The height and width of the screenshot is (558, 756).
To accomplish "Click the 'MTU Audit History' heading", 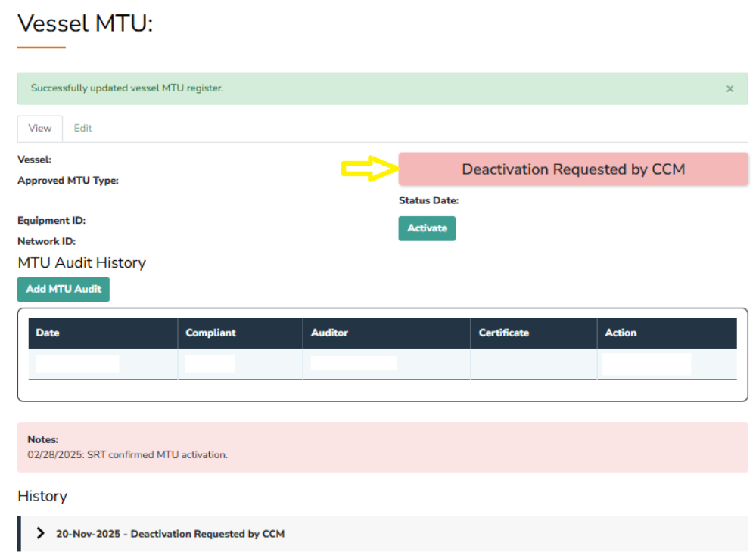I will coord(82,262).
